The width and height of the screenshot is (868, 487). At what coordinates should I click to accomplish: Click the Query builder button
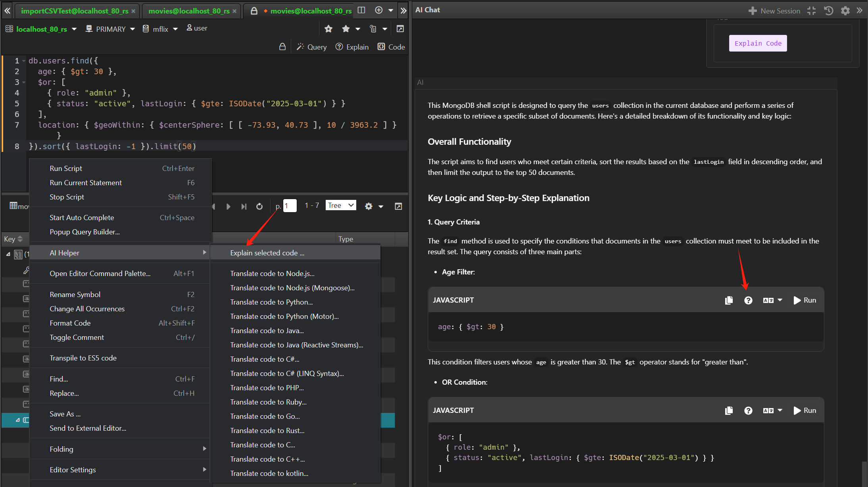[x=312, y=47]
